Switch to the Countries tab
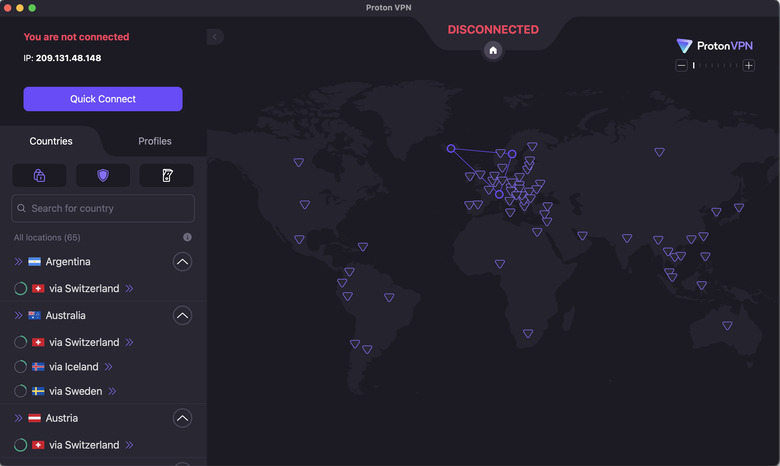780x466 pixels. [51, 141]
